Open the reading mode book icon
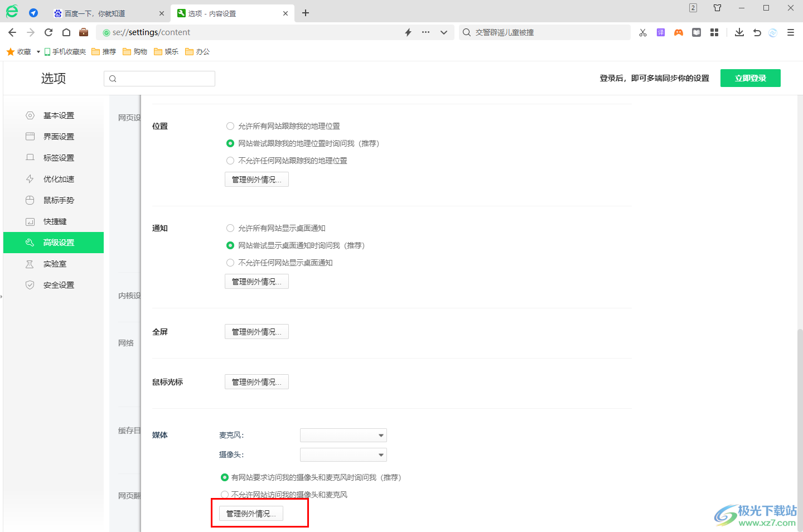This screenshot has width=803, height=532. (x=696, y=32)
